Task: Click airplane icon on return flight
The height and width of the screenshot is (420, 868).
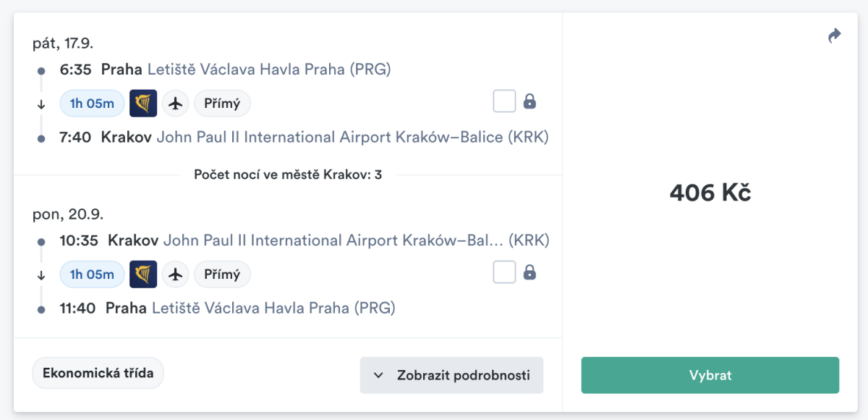Action: 175,274
